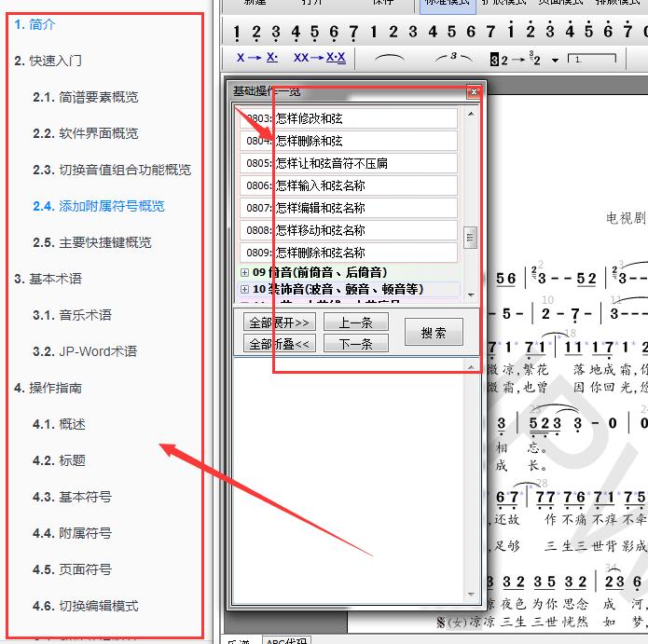Insert low-octave note 2 with dot below

coord(256,33)
